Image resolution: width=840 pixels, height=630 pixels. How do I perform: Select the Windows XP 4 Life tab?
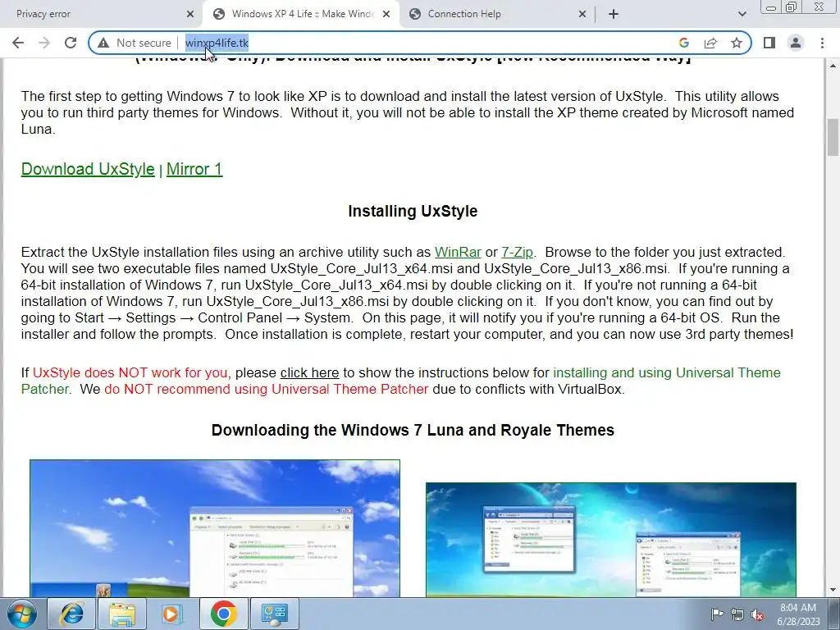pos(300,14)
